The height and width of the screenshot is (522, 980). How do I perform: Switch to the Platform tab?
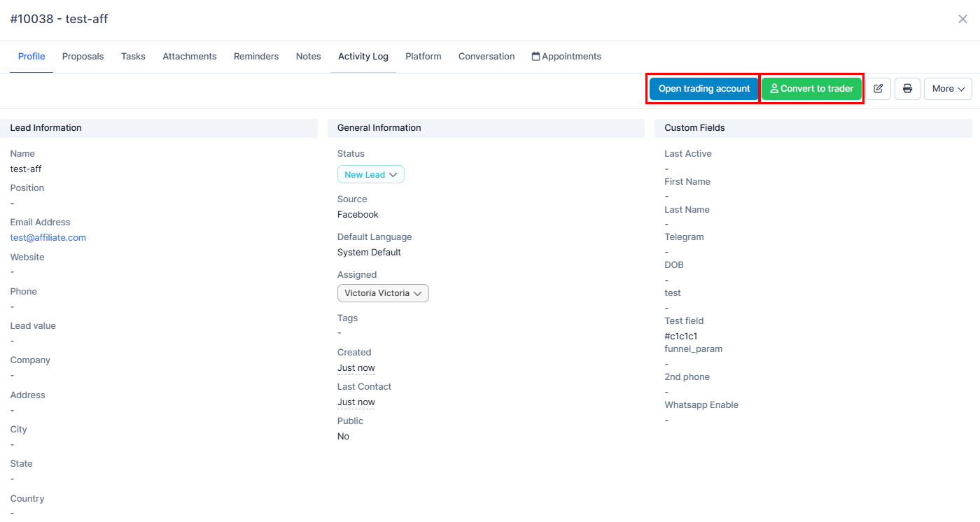click(x=423, y=57)
